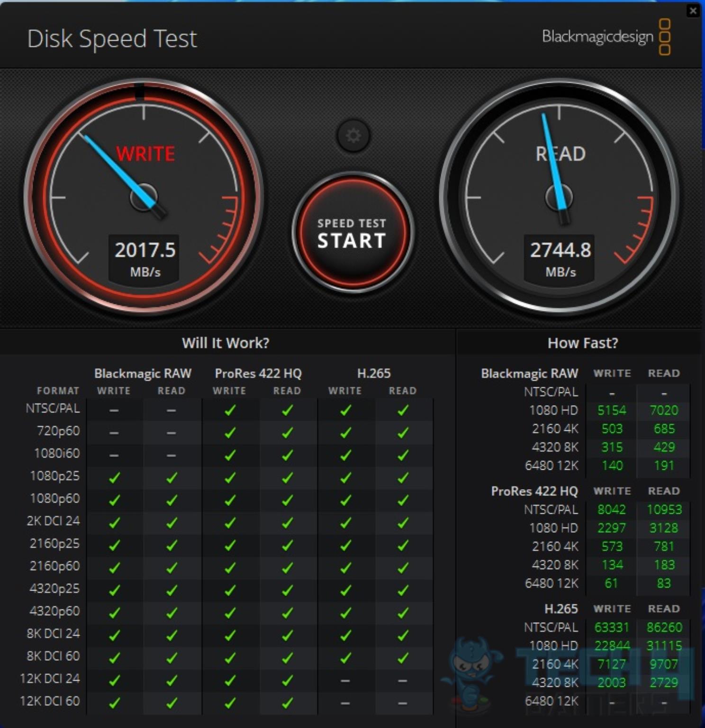Image resolution: width=705 pixels, height=728 pixels.
Task: Click H.265 write checkmark for 1080i60
Action: pos(345,455)
